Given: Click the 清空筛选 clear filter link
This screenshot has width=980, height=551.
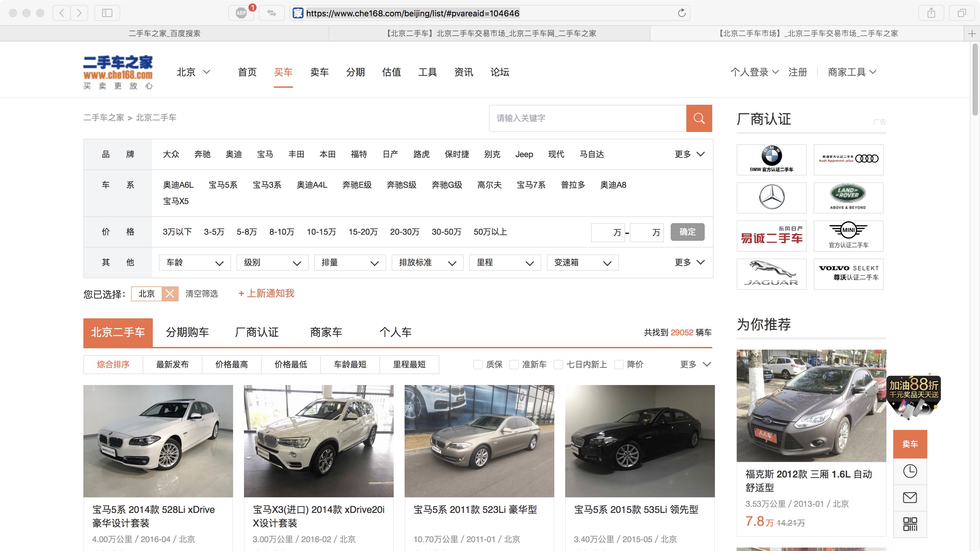Looking at the screenshot, I should coord(202,294).
